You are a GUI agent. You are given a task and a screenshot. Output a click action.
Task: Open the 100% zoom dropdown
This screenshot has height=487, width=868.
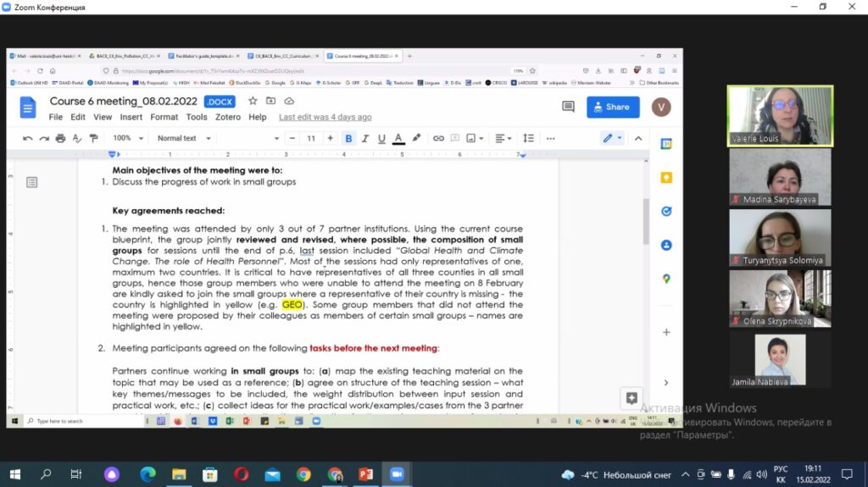[128, 138]
